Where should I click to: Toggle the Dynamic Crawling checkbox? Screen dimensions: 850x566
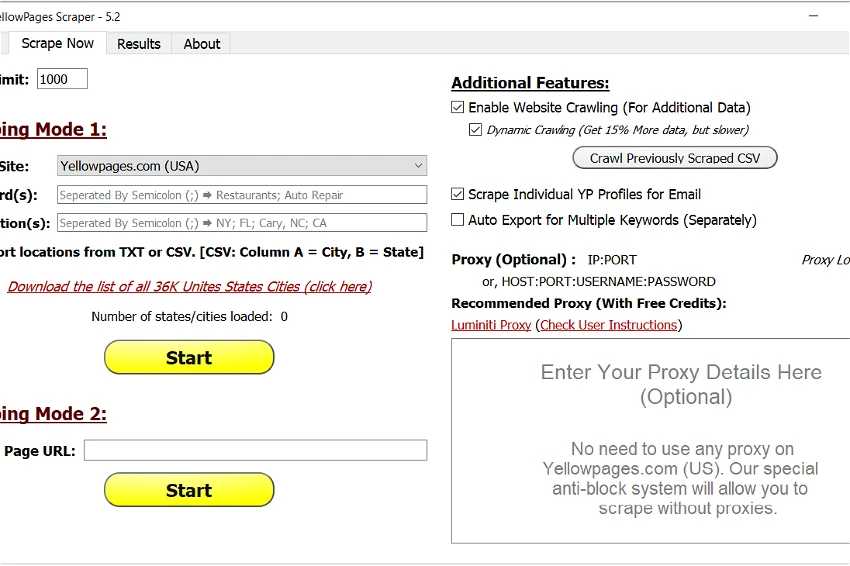[475, 130]
